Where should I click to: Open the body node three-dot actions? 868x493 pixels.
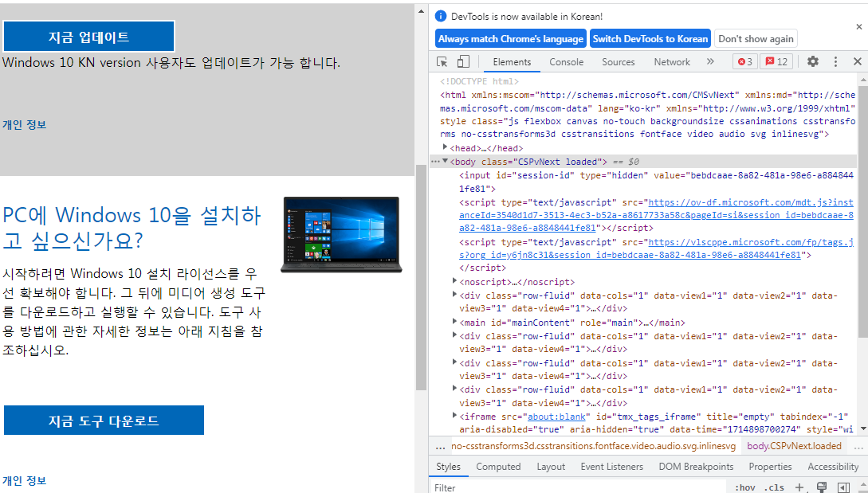click(x=435, y=162)
